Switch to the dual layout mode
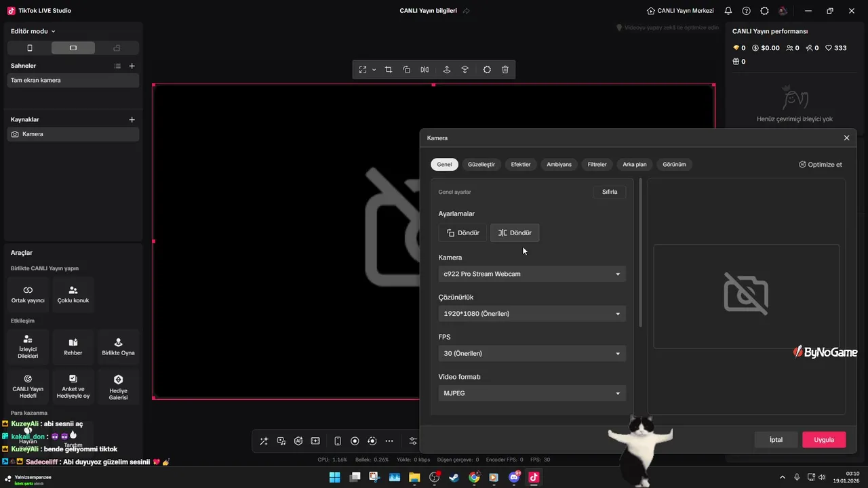The width and height of the screenshot is (868, 488). tap(117, 48)
